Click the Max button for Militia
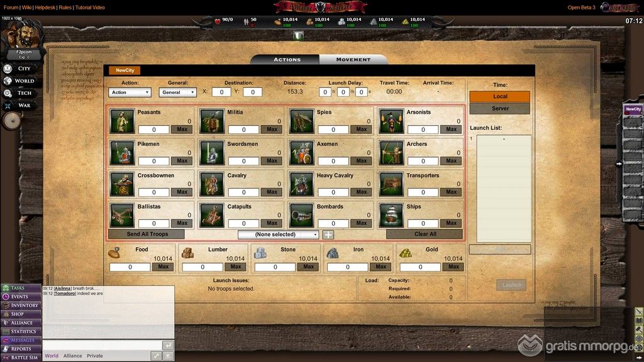 272,129
